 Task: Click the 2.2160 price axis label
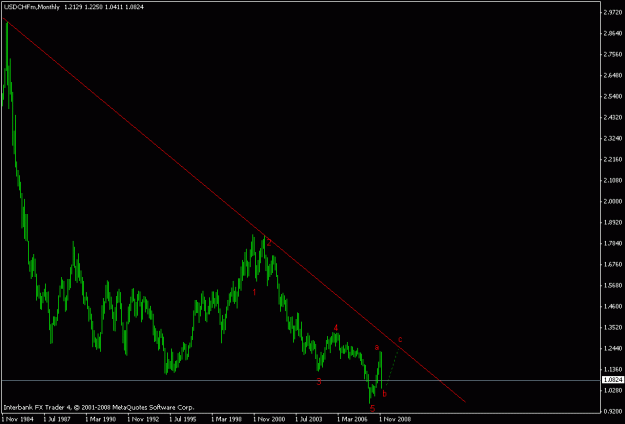pyautogui.click(x=611, y=159)
